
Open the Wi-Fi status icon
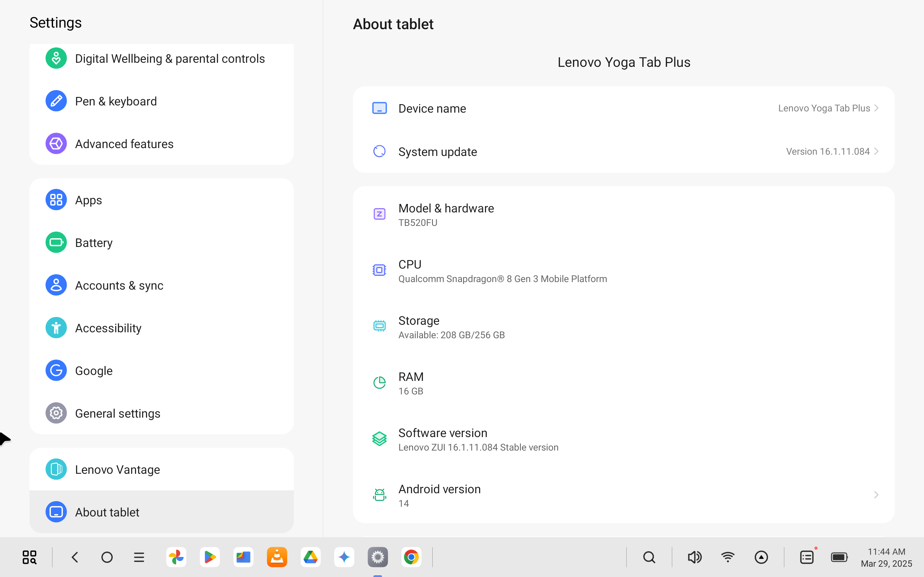[x=728, y=557]
